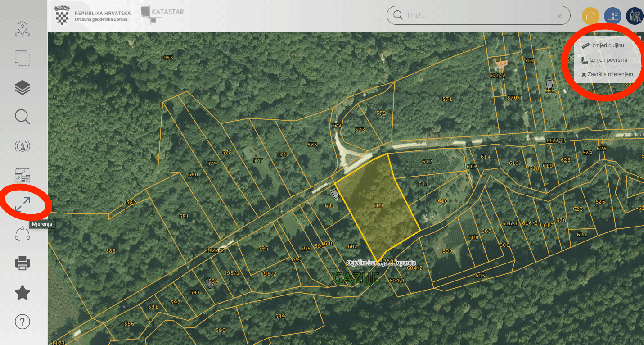Print the map with printer icon
Screen dimensions: 644x345
click(x=23, y=263)
